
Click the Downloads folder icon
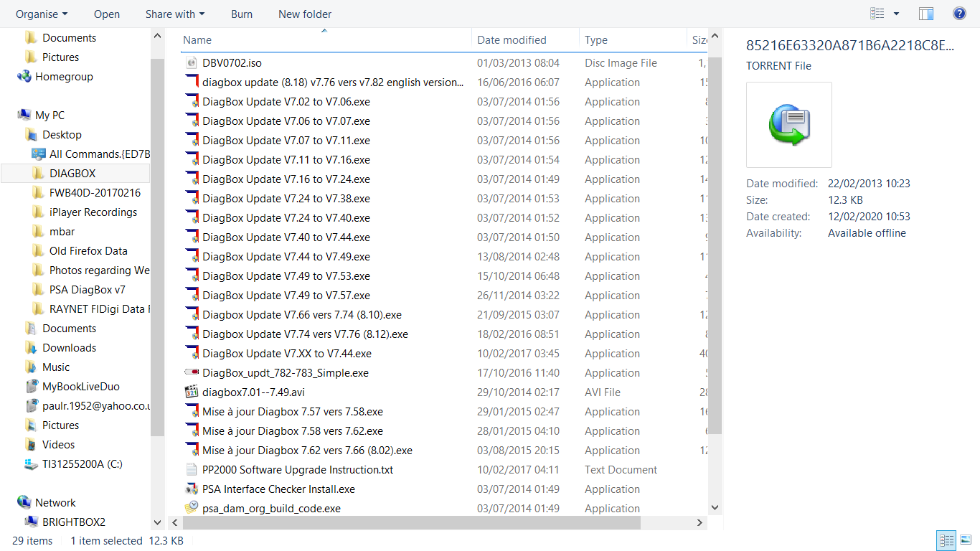32,348
